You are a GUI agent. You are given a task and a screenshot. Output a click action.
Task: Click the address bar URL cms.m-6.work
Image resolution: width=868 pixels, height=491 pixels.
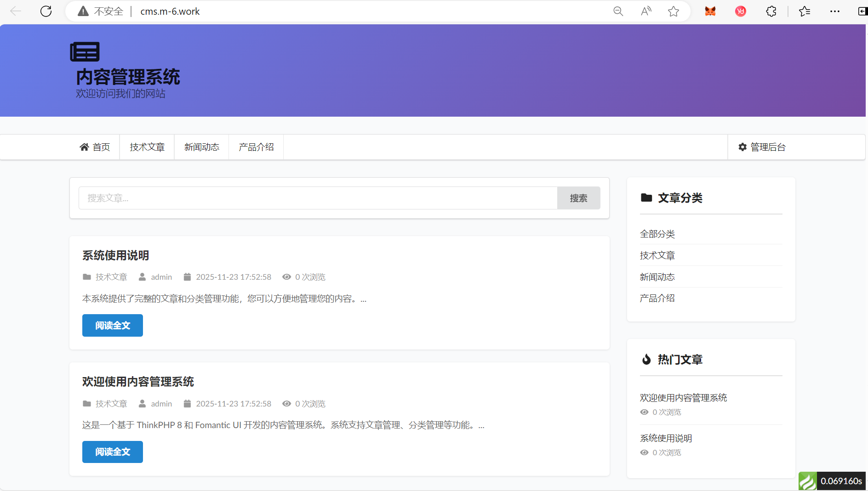[170, 11]
